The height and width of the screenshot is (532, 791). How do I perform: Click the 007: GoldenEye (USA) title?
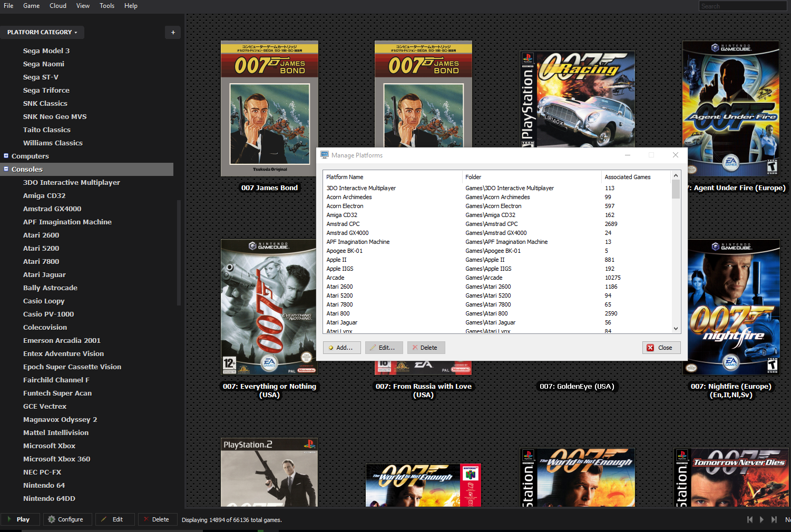577,386
